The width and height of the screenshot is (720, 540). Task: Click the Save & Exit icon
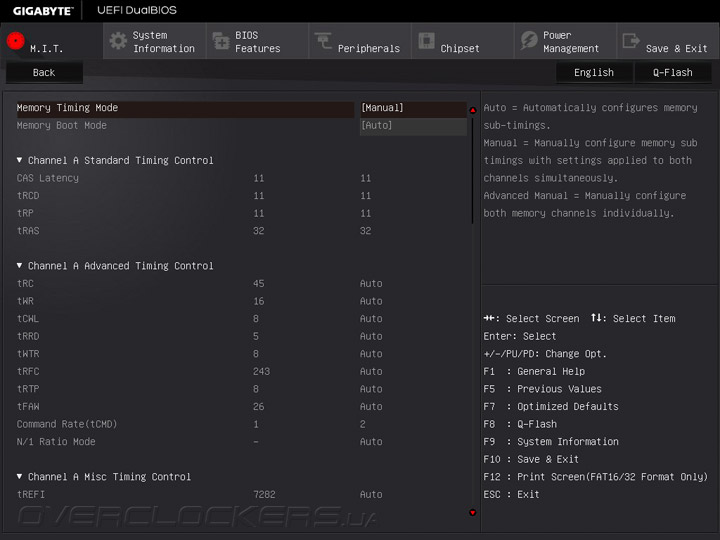631,41
